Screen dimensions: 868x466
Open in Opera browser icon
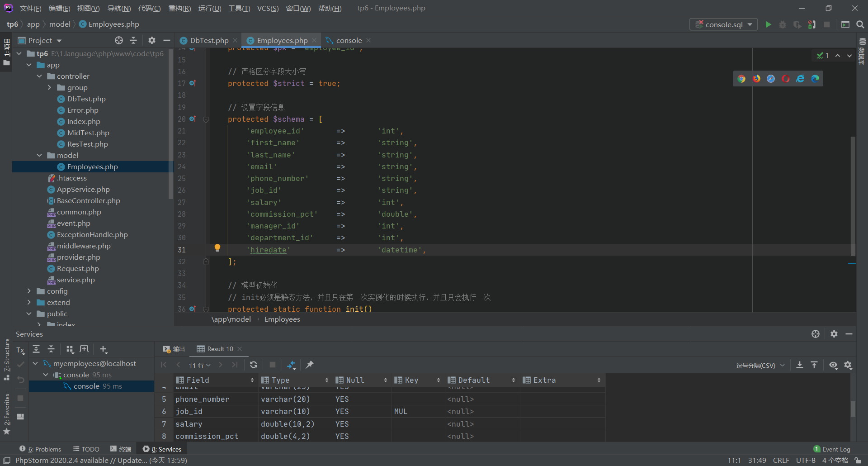786,79
